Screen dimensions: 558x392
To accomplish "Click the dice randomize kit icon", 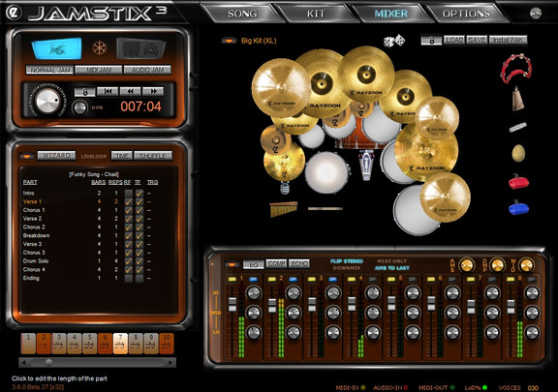I will tap(394, 41).
